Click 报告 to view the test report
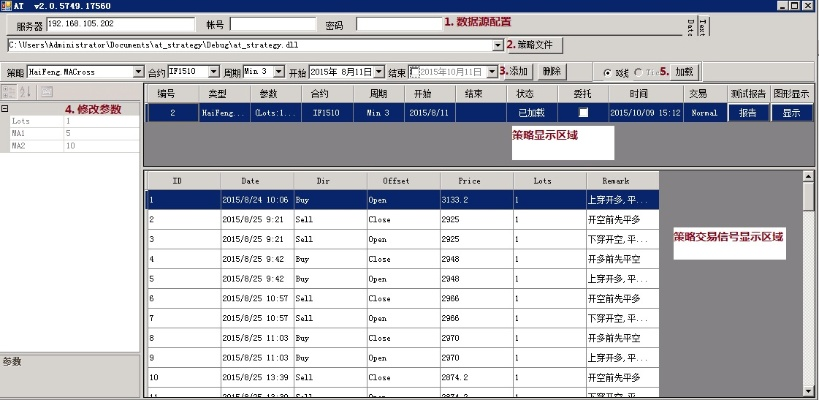This screenshot has height=400, width=819. (x=748, y=113)
